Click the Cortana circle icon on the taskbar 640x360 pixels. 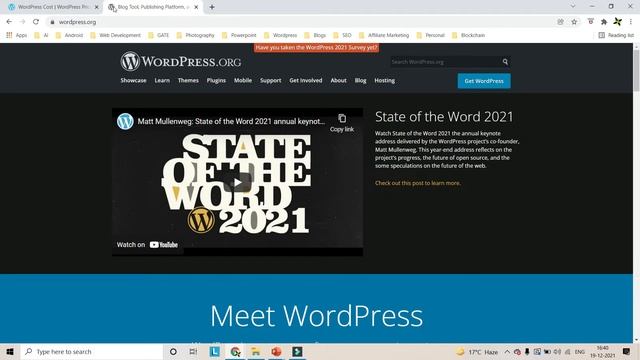click(x=173, y=351)
